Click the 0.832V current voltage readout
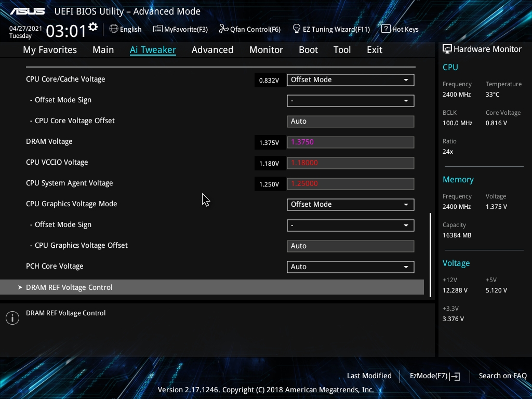Screen dimensions: 532x399 269,81
